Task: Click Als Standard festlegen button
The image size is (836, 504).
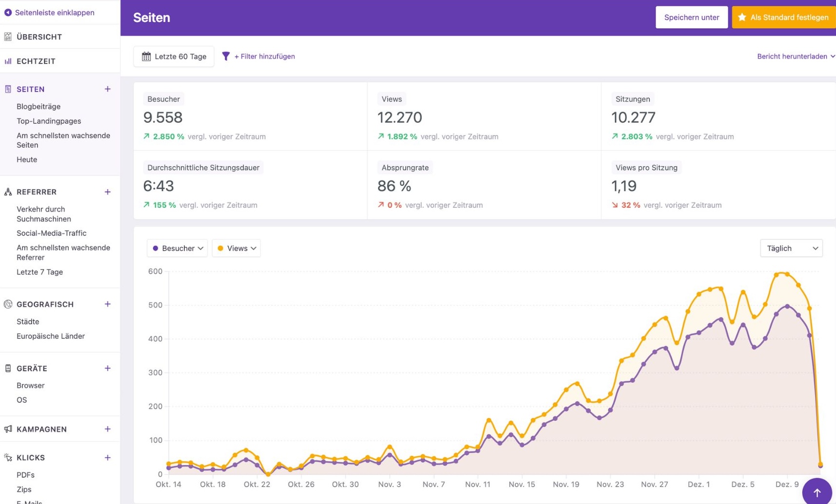Action: click(x=784, y=18)
